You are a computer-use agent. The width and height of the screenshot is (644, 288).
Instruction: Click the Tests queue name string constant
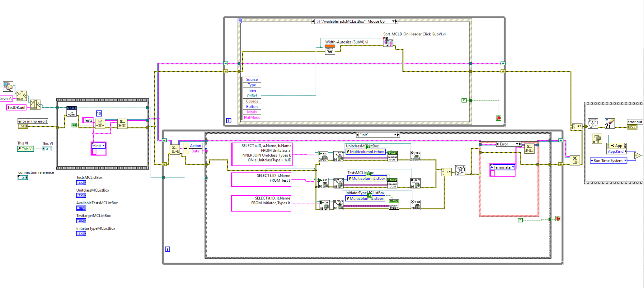[88, 120]
